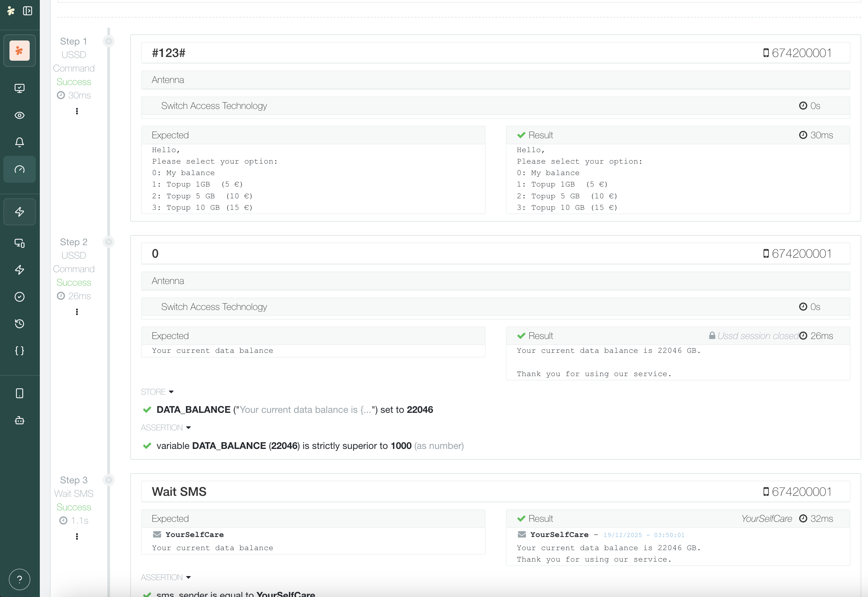Open the curly braces variables icon
868x597 pixels.
pyautogui.click(x=20, y=350)
